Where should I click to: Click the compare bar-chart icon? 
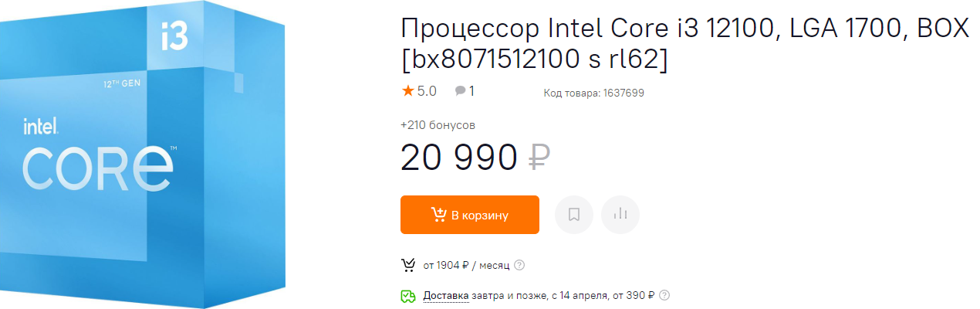pos(620,215)
